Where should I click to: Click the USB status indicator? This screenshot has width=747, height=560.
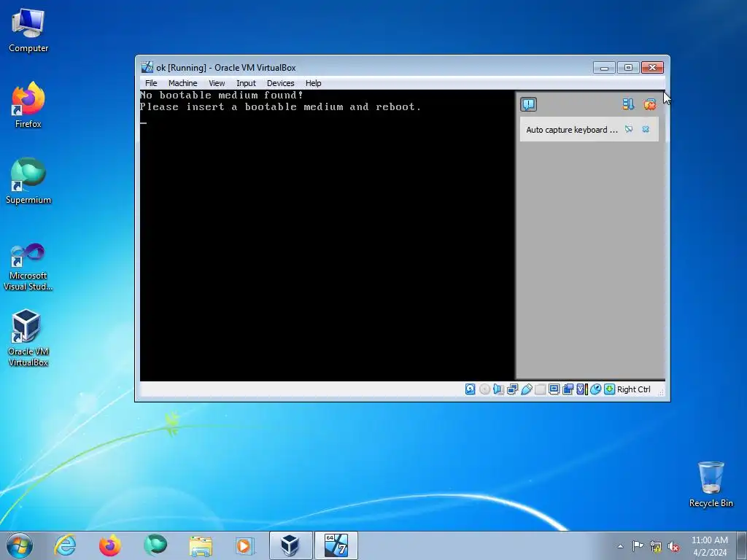coord(527,389)
